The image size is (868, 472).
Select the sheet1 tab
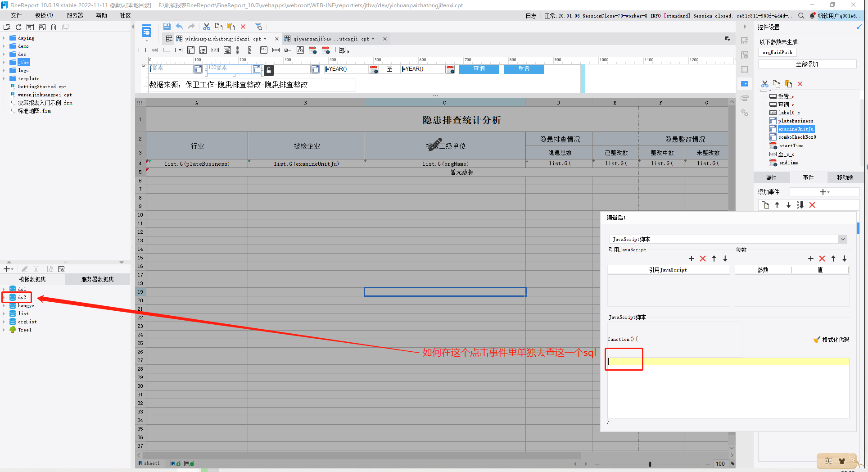click(x=149, y=463)
